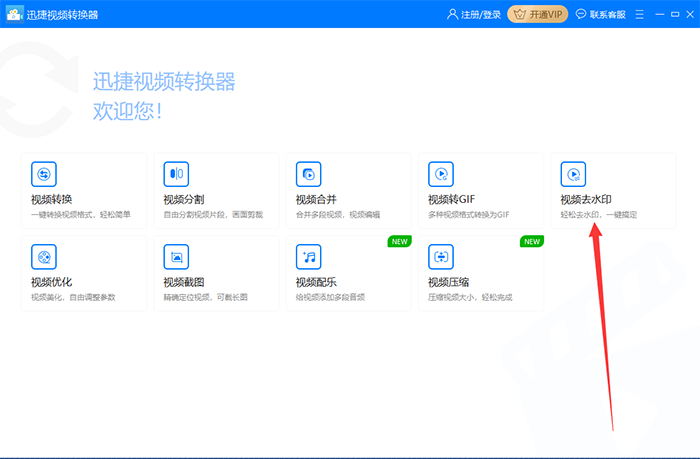Image resolution: width=700 pixels, height=459 pixels.
Task: Click the app logo in title bar
Action: coord(15,14)
